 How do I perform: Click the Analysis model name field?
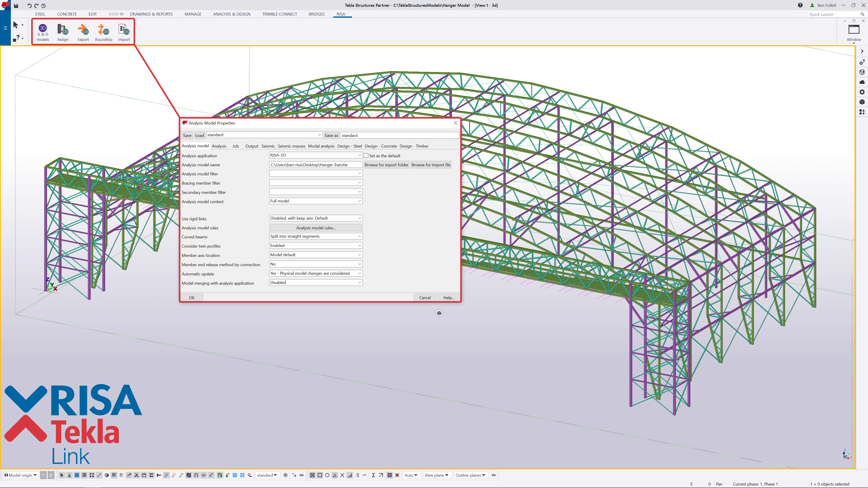316,165
